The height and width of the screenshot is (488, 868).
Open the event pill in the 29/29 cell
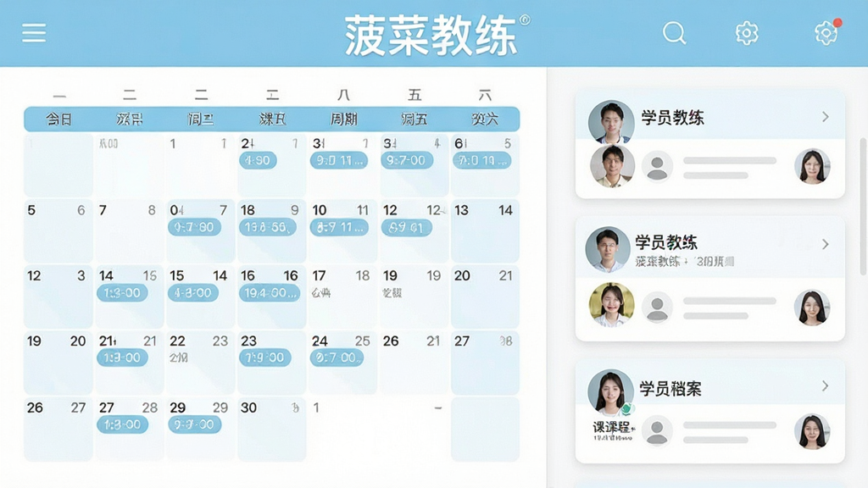coord(194,424)
